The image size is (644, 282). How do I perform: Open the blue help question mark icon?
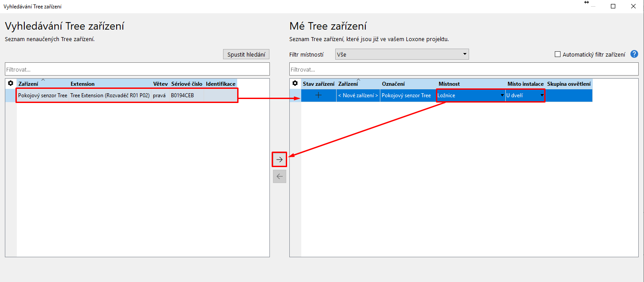pos(634,54)
